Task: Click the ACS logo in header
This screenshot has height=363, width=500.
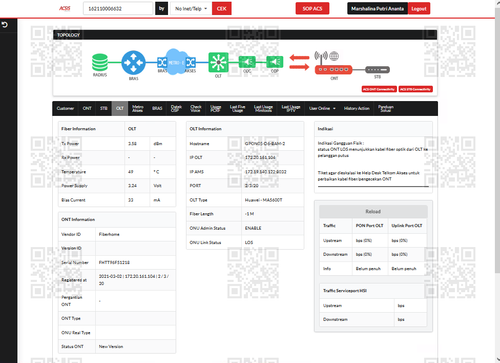Action: point(65,8)
